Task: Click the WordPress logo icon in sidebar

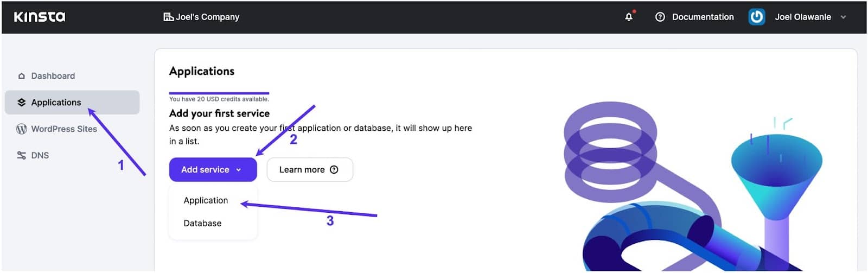Action: tap(22, 129)
